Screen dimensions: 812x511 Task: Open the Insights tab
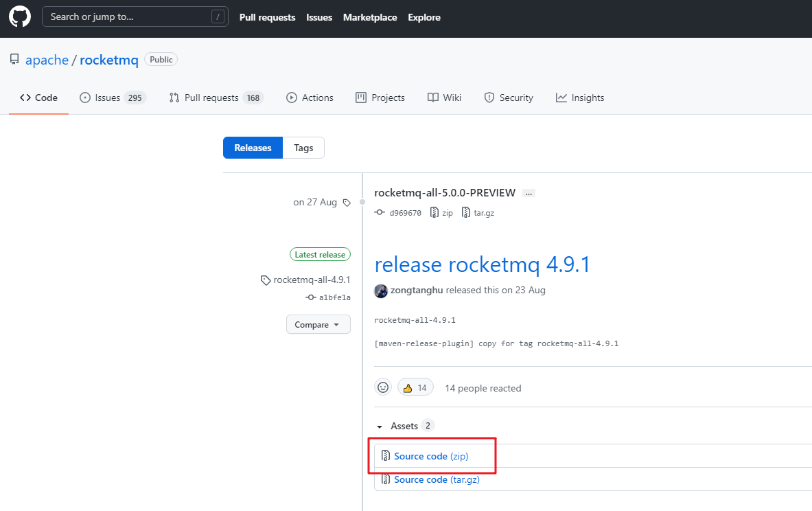580,98
